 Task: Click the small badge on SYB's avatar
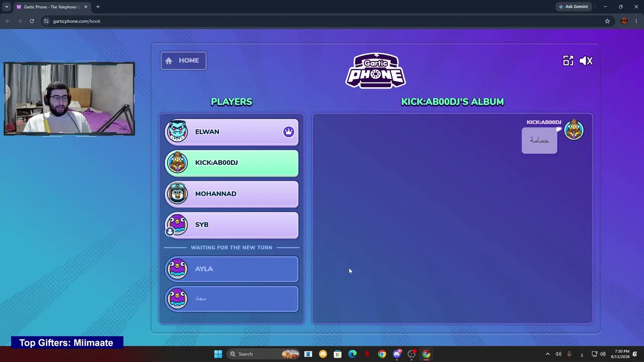[x=170, y=231]
